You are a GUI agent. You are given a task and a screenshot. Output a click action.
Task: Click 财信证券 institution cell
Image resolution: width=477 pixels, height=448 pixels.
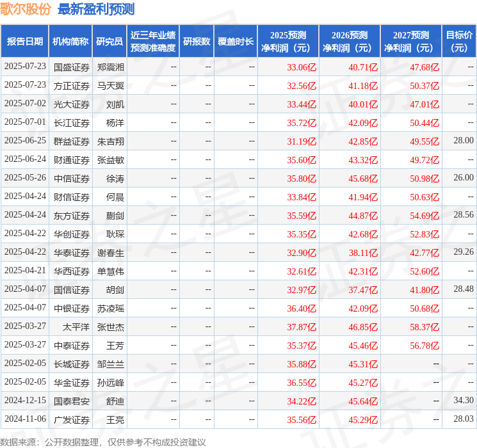pyautogui.click(x=72, y=197)
